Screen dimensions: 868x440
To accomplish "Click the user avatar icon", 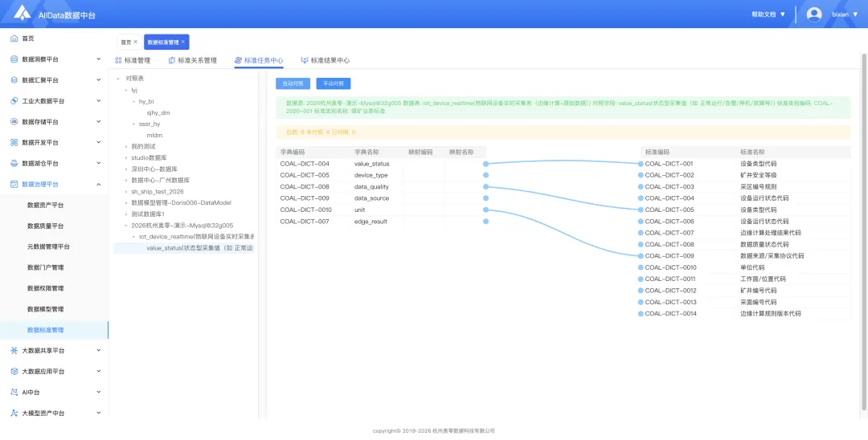I will pyautogui.click(x=813, y=14).
